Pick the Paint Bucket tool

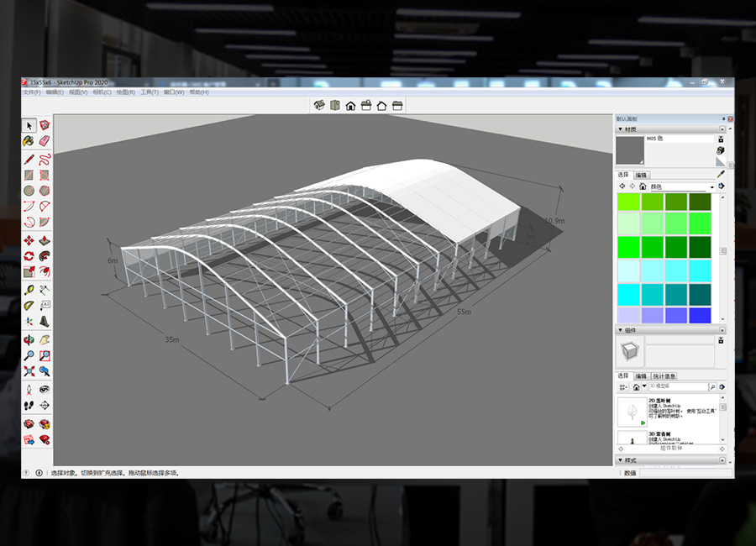29,141
